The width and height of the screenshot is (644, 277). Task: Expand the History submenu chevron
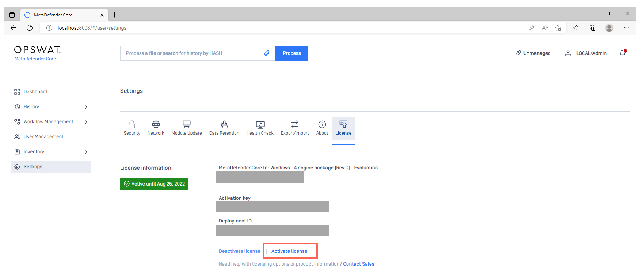click(86, 107)
